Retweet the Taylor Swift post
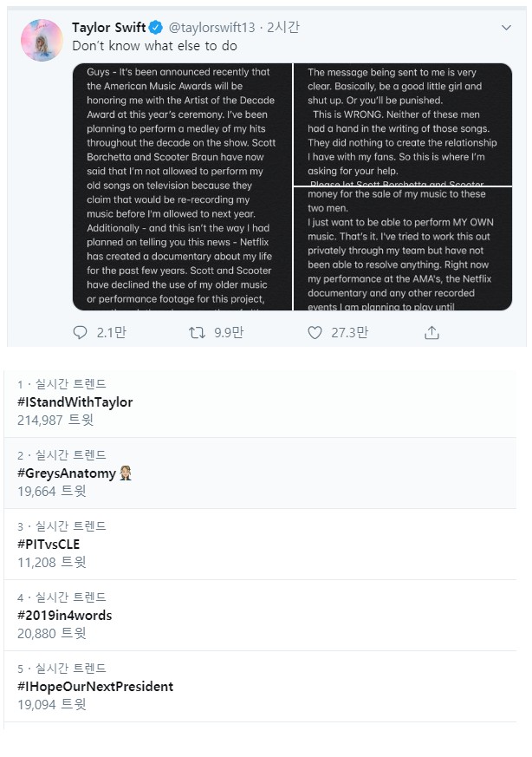This screenshot has height=757, width=532. pyautogui.click(x=197, y=332)
